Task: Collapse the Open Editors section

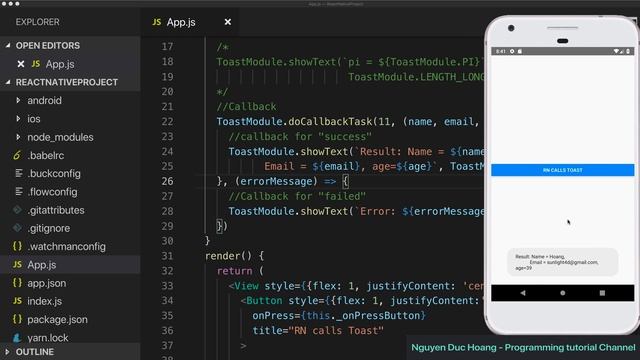Action: click(x=8, y=46)
